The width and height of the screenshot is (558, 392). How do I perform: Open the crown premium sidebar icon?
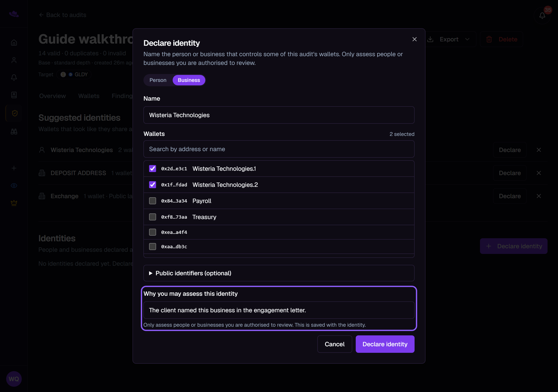(x=14, y=203)
